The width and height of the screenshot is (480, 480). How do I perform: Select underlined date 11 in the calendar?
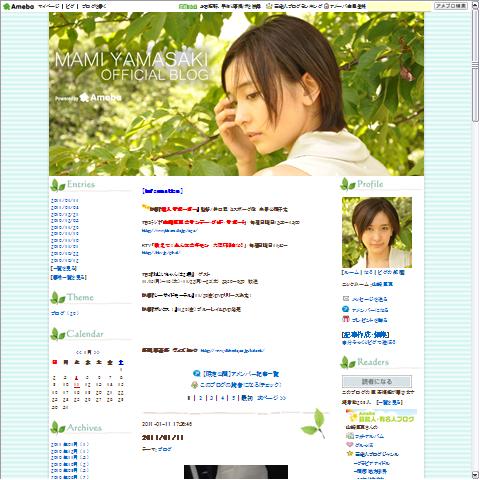[x=77, y=385]
